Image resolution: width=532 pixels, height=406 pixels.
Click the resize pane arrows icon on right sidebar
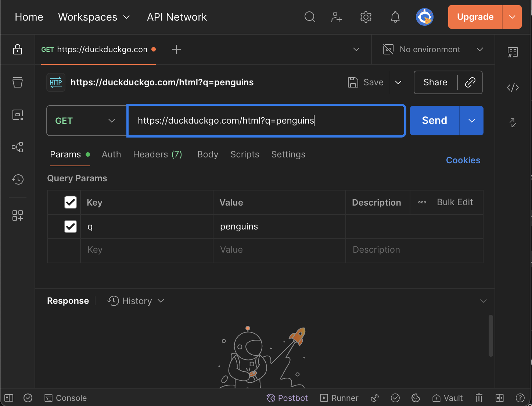[x=513, y=123]
